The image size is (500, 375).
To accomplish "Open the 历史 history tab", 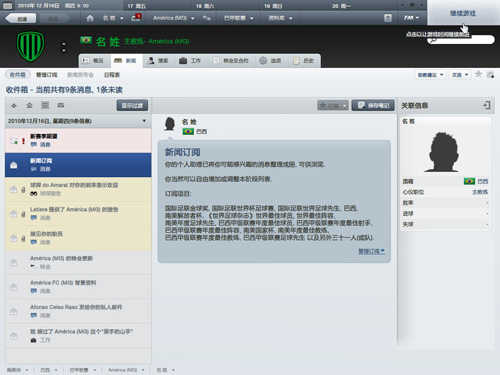I will tap(304, 61).
